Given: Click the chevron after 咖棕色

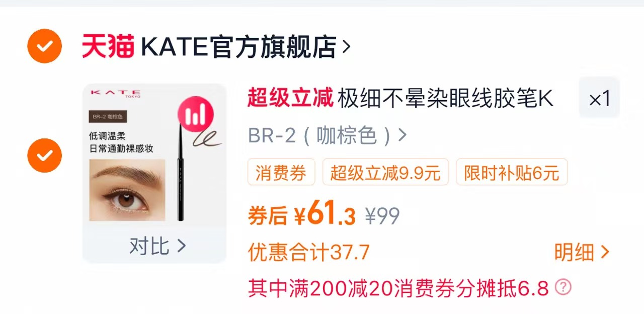Looking at the screenshot, I should point(402,135).
